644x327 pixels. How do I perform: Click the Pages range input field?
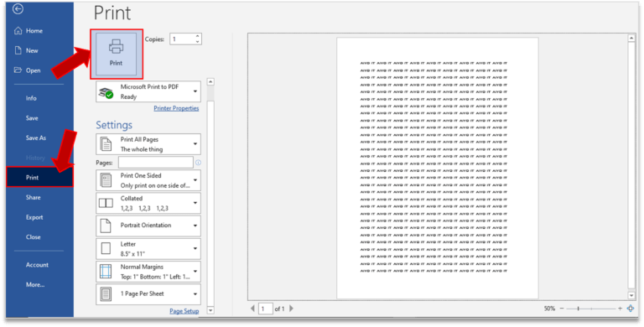[x=156, y=163]
